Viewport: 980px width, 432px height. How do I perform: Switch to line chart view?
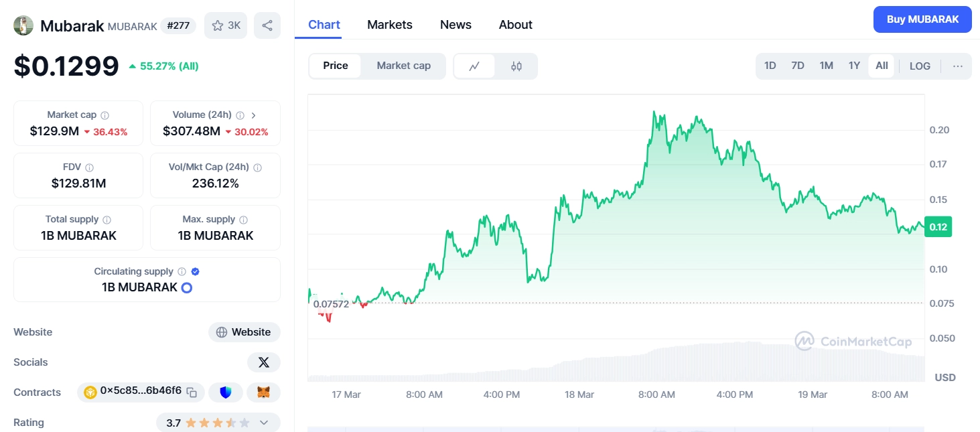(474, 66)
